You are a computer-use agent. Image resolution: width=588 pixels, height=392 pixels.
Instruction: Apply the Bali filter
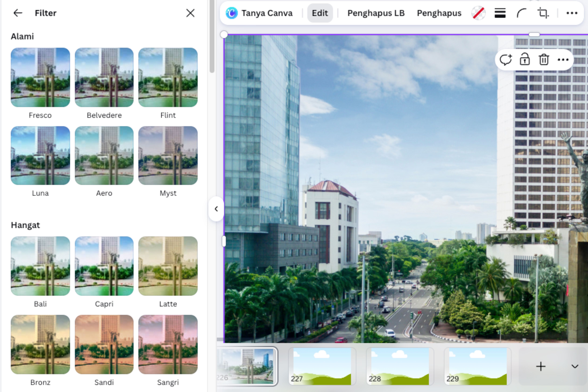(40, 266)
